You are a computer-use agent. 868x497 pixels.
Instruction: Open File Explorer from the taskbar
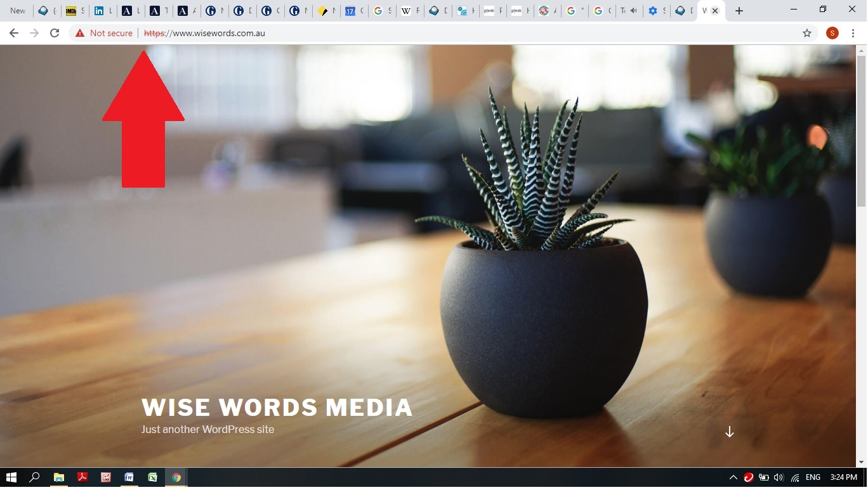(58, 477)
